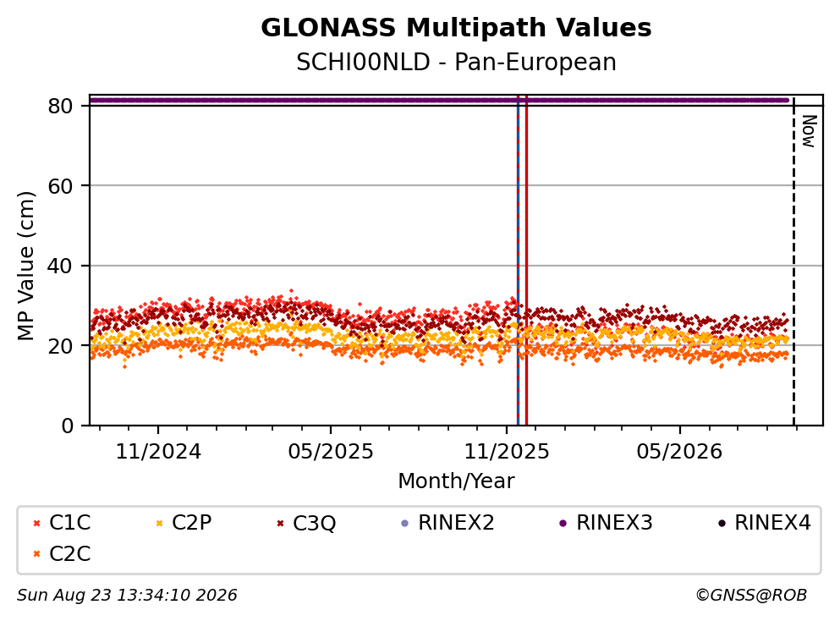This screenshot has height=621, width=840.
Task: Click the GLONASS Multipath Values title
Action: 457,27
